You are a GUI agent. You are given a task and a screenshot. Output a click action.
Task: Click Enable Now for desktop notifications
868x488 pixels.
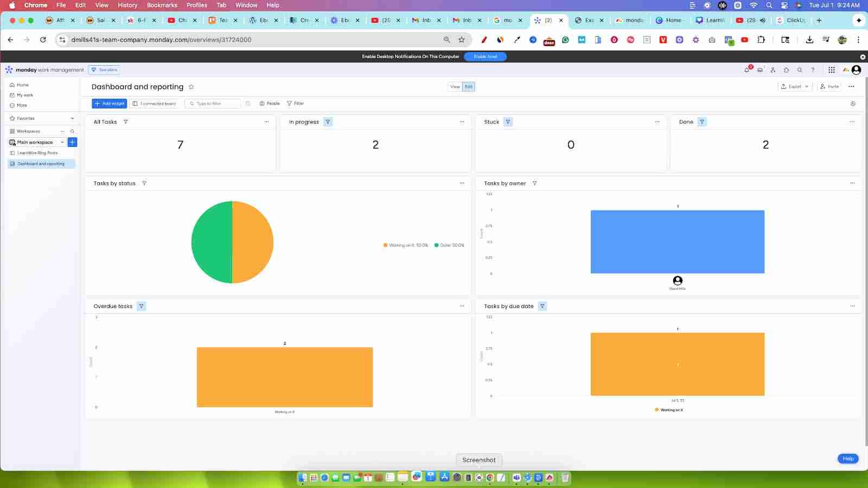tap(485, 56)
